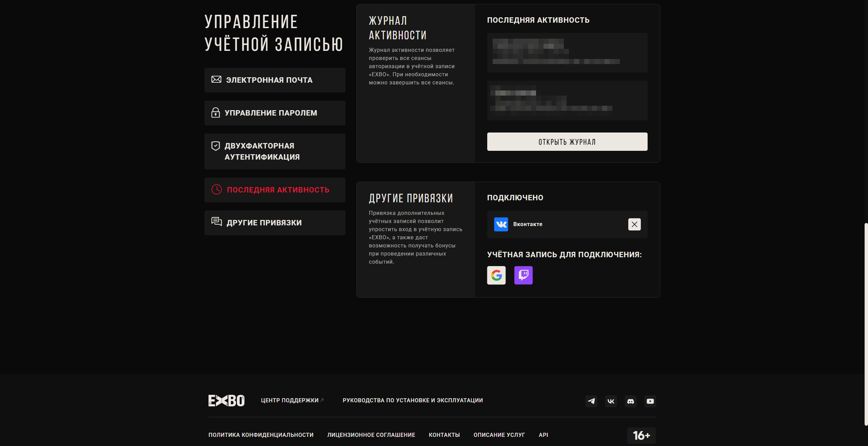Image resolution: width=868 pixels, height=446 pixels.
Task: Connect a Twitch account
Action: [523, 275]
